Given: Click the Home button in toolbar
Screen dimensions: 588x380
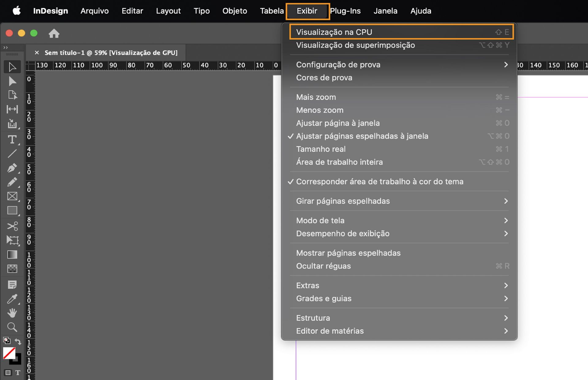Looking at the screenshot, I should click(x=54, y=33).
